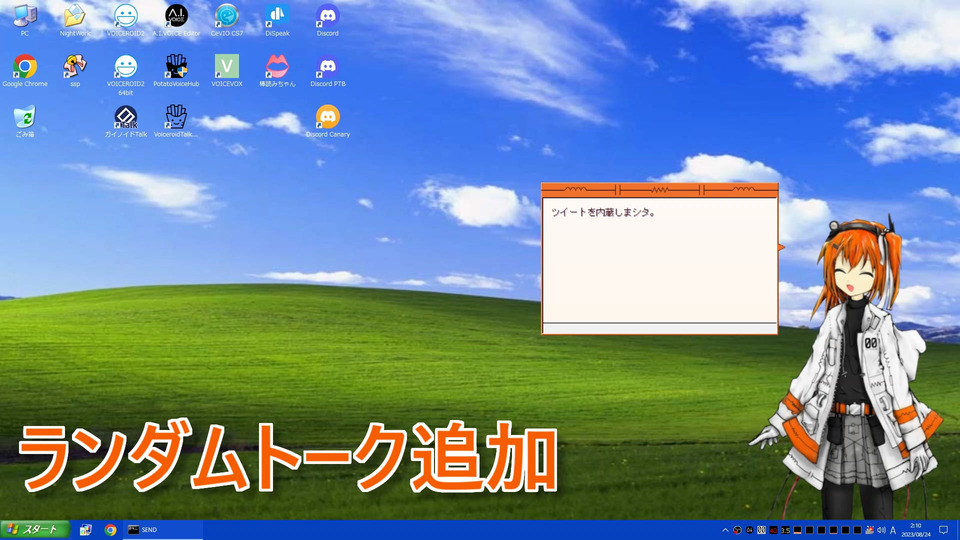
Task: Open the notification center icon
Action: pyautogui.click(x=943, y=530)
